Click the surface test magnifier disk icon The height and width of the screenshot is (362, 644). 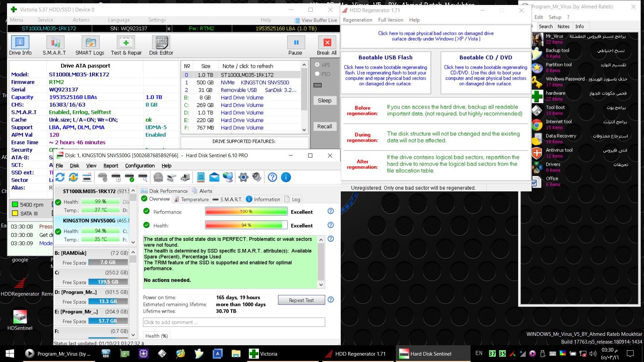pos(143,177)
